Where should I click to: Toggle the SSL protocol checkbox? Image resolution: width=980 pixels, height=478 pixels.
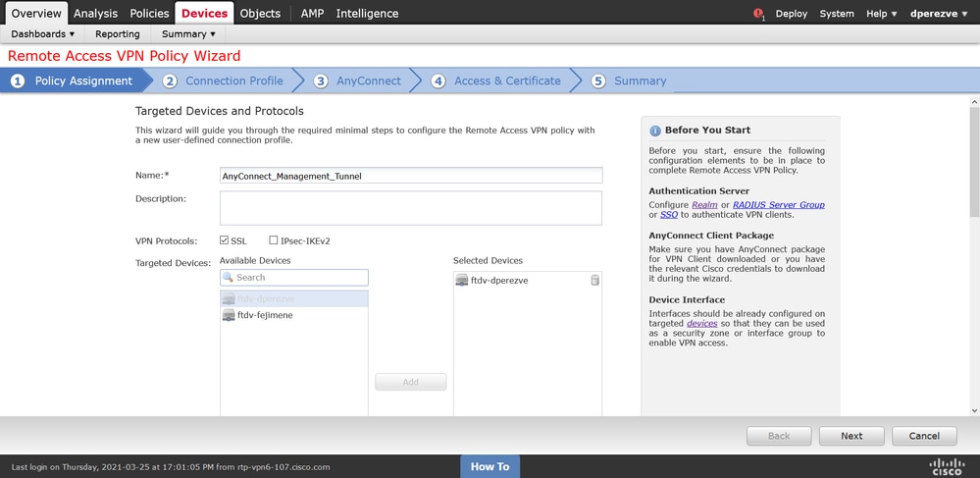225,240
